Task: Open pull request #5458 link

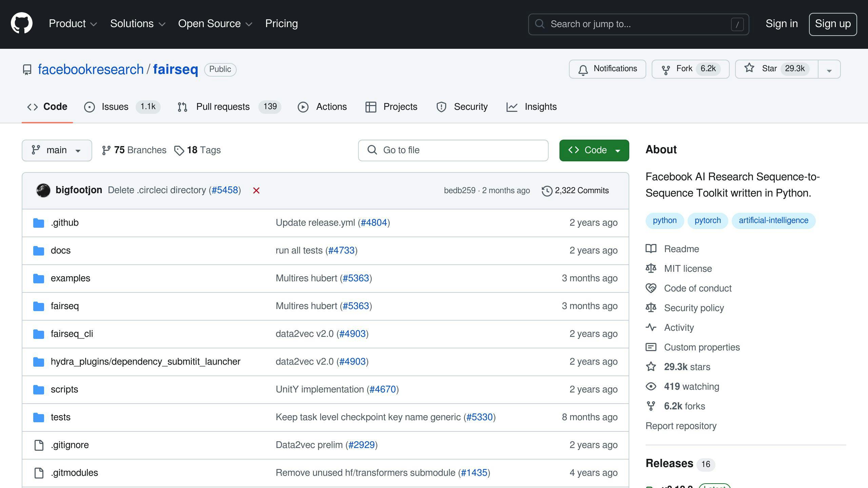Action: pos(225,190)
